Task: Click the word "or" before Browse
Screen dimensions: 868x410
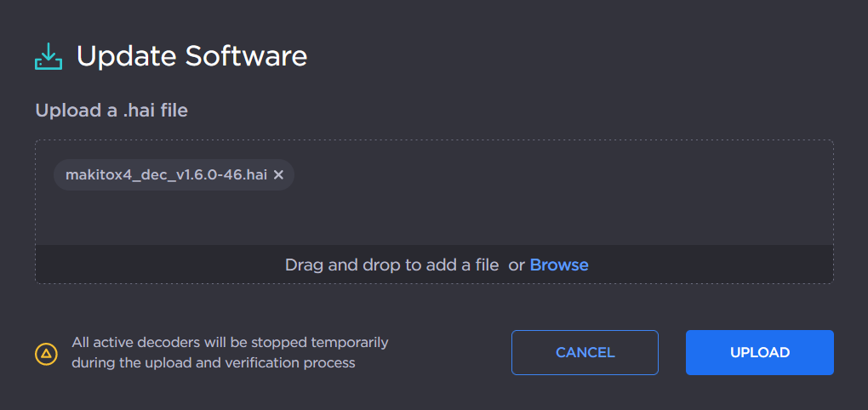Action: [x=517, y=265]
